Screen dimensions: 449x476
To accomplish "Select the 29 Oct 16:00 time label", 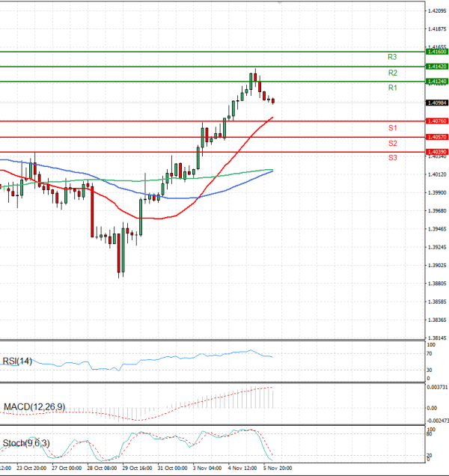I will click(135, 468).
